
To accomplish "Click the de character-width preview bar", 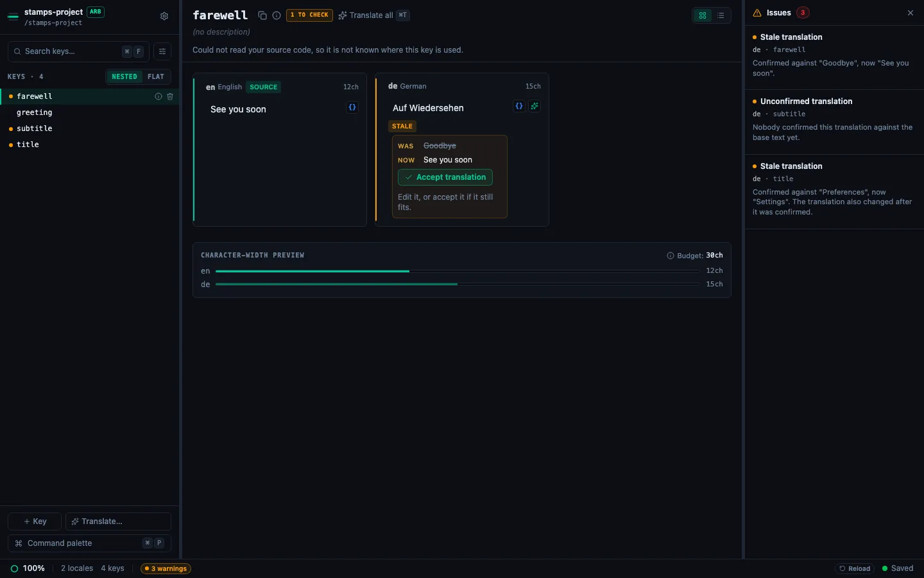I will tap(458, 284).
